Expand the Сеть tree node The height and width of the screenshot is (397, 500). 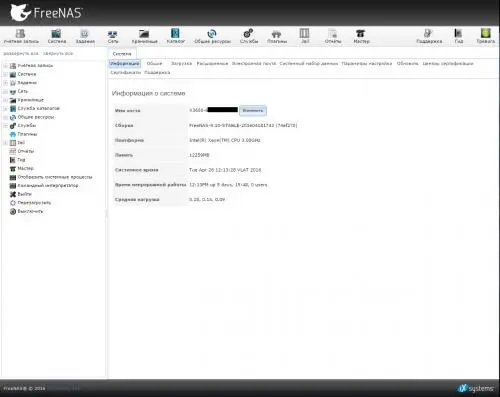pyautogui.click(x=5, y=91)
